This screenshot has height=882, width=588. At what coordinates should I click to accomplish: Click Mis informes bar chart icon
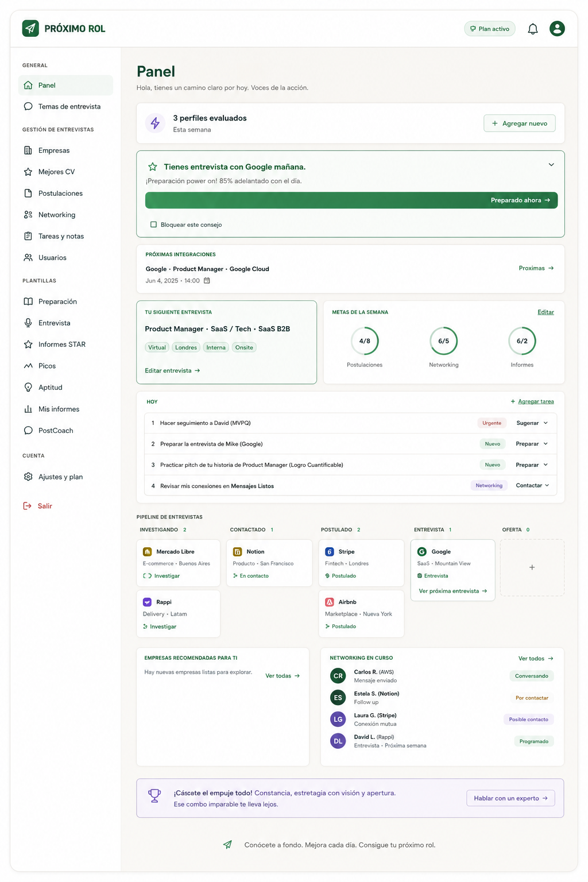click(x=28, y=409)
